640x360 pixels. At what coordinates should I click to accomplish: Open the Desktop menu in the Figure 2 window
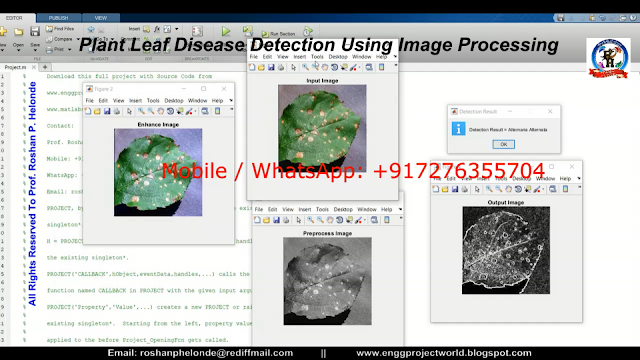pos(174,100)
